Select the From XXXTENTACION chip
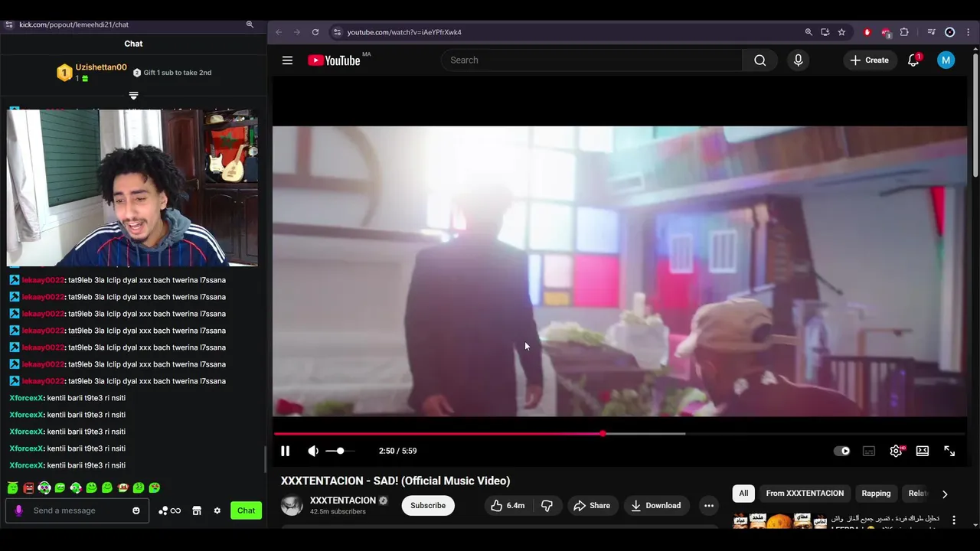The image size is (980, 551). (805, 494)
